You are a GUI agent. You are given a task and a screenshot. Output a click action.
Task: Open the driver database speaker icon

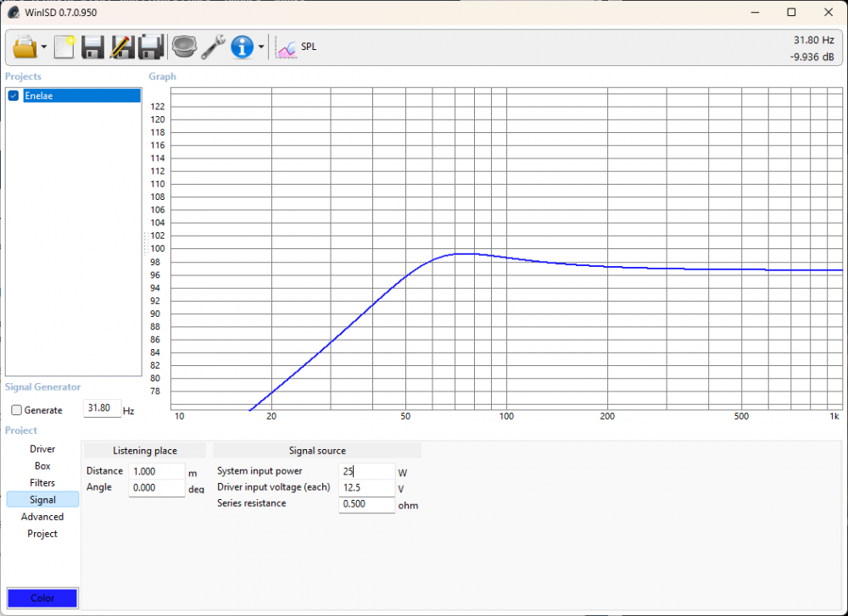pos(183,47)
